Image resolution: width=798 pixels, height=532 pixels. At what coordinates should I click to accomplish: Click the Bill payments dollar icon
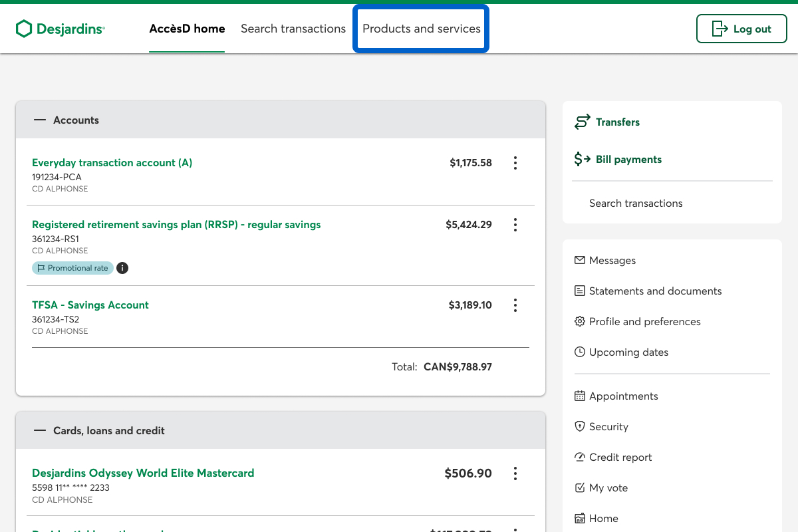click(x=582, y=160)
